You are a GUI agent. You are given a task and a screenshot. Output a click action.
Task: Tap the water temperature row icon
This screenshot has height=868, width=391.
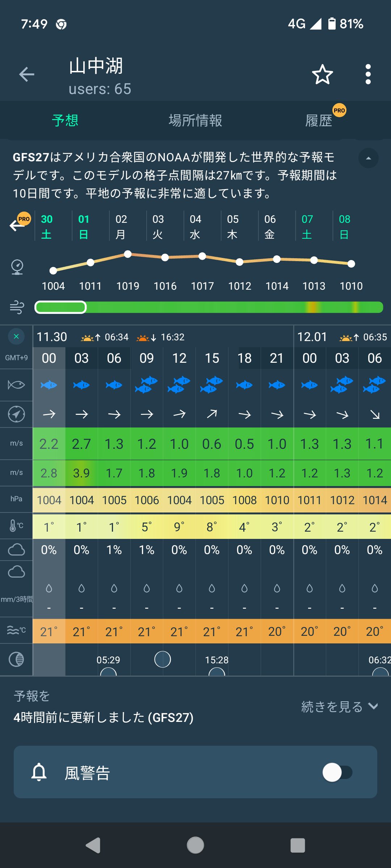tap(16, 630)
